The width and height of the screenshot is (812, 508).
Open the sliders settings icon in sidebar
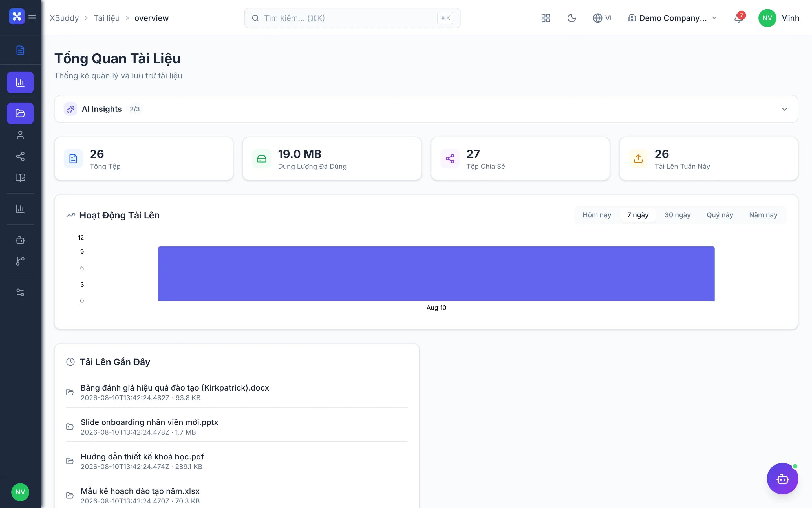[x=20, y=292]
